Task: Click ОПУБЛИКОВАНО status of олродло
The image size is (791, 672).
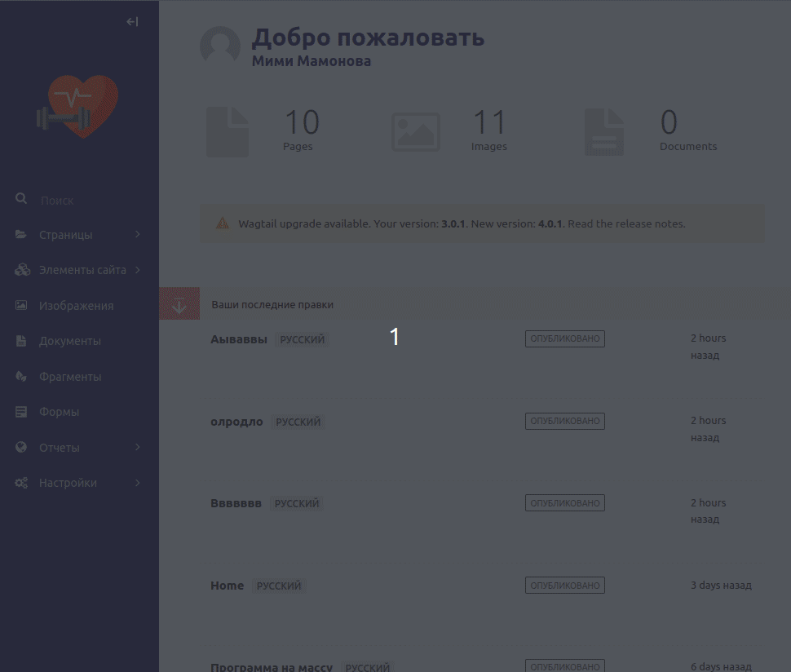Action: click(565, 421)
